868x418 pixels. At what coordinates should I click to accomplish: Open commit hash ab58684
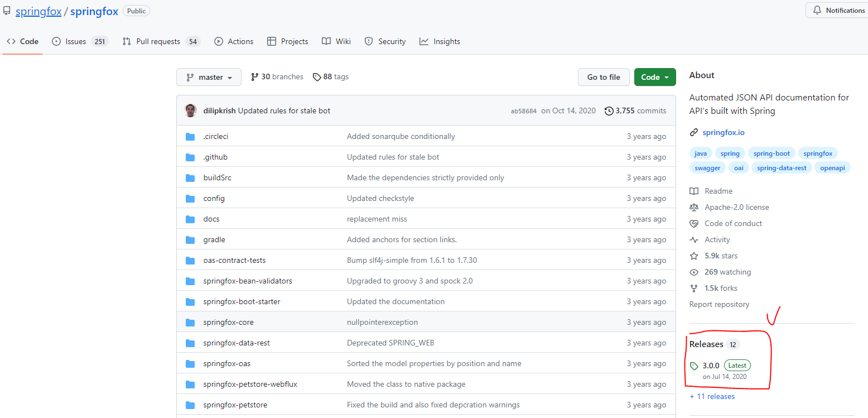click(x=524, y=111)
